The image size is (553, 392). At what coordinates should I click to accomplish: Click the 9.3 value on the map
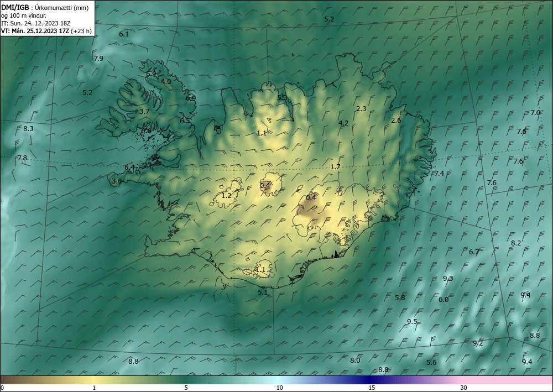click(448, 278)
